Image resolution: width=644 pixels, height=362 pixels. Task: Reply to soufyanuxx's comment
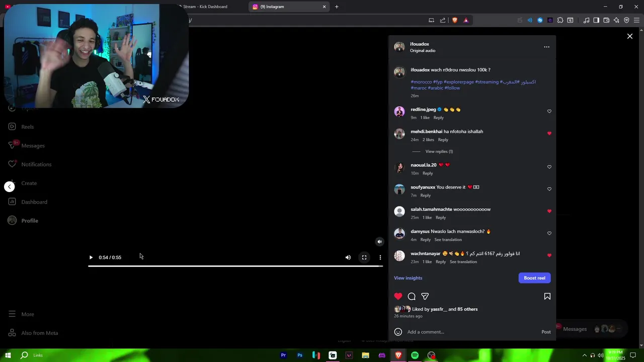point(425,196)
